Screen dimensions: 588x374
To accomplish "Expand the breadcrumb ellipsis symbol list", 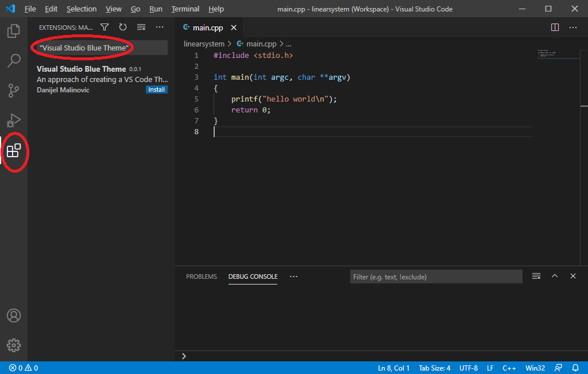I will pyautogui.click(x=289, y=44).
